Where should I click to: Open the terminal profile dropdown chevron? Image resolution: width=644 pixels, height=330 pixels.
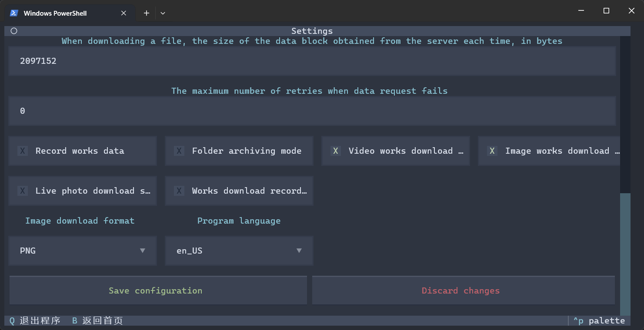coord(163,13)
